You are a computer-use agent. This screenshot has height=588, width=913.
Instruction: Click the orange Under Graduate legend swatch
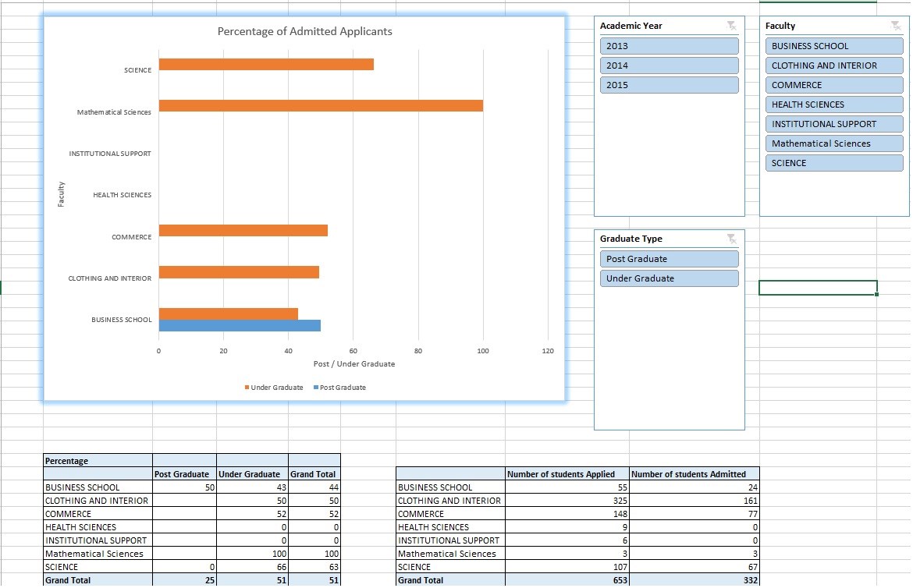(x=247, y=388)
